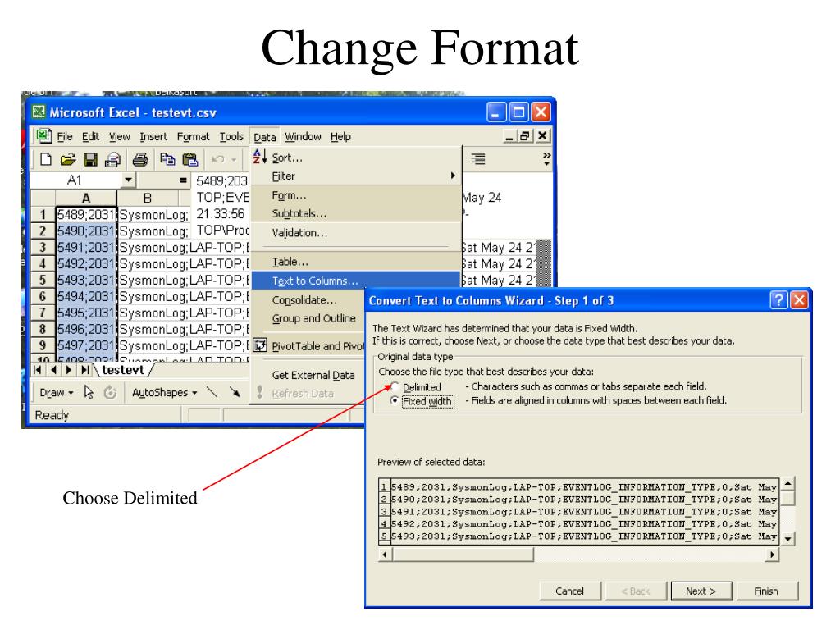Select the Line tool in Draw toolbar
The width and height of the screenshot is (840, 630).
pos(212,393)
